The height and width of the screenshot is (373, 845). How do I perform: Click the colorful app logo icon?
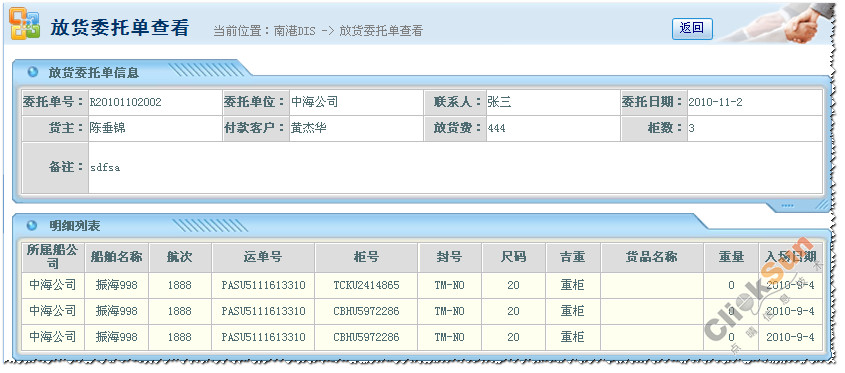pos(25,24)
